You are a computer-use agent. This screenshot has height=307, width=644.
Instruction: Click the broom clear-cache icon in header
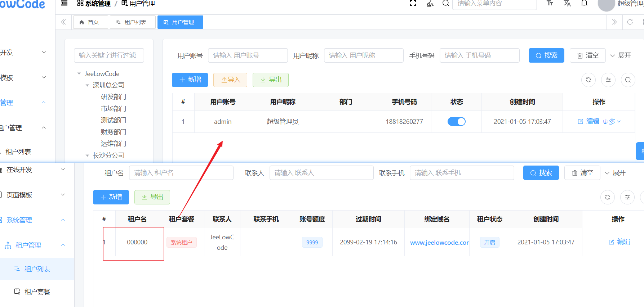pos(430,3)
